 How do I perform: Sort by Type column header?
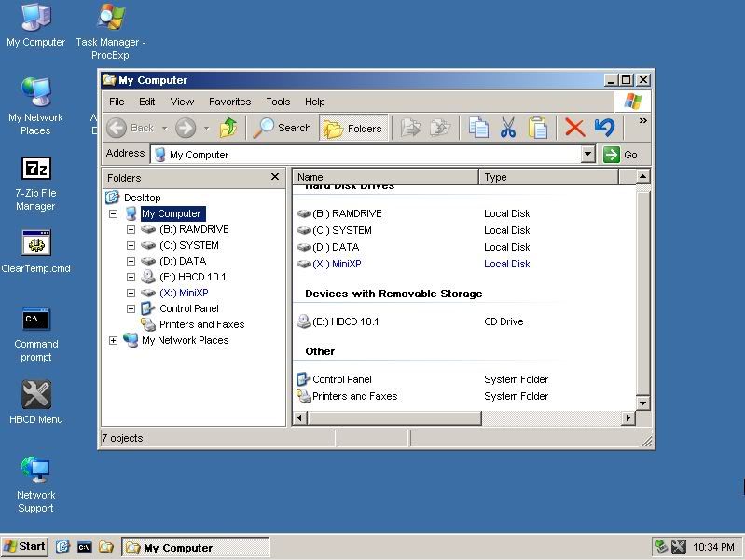pos(548,177)
